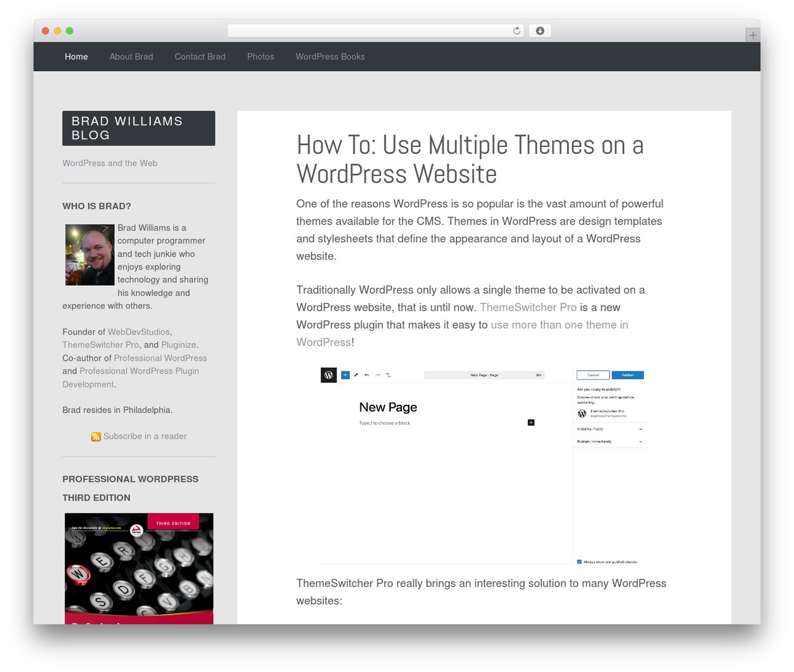Reload the page using the browser refresh icon

[517, 31]
